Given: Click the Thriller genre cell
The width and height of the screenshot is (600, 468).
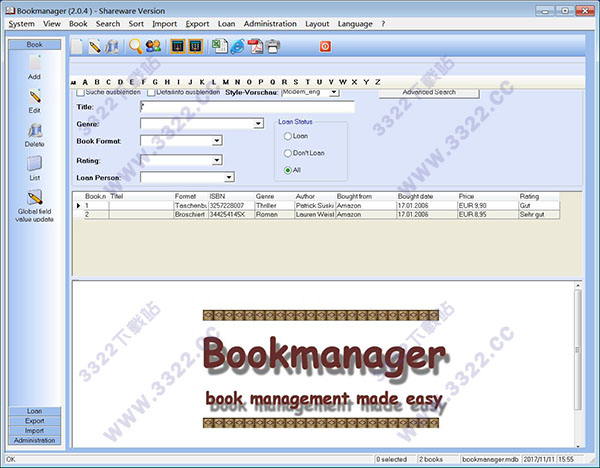Looking at the screenshot, I should coord(274,205).
